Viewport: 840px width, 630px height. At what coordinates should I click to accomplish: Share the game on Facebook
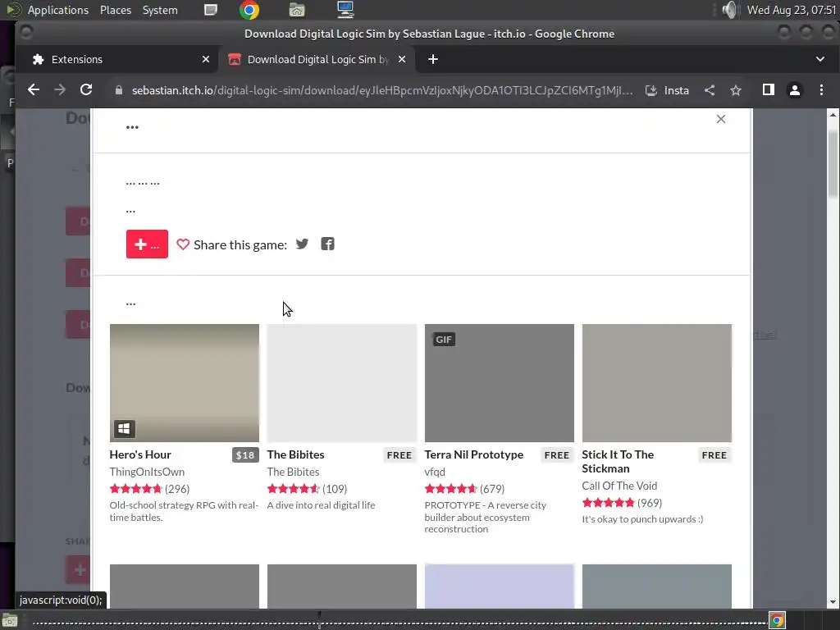(327, 244)
